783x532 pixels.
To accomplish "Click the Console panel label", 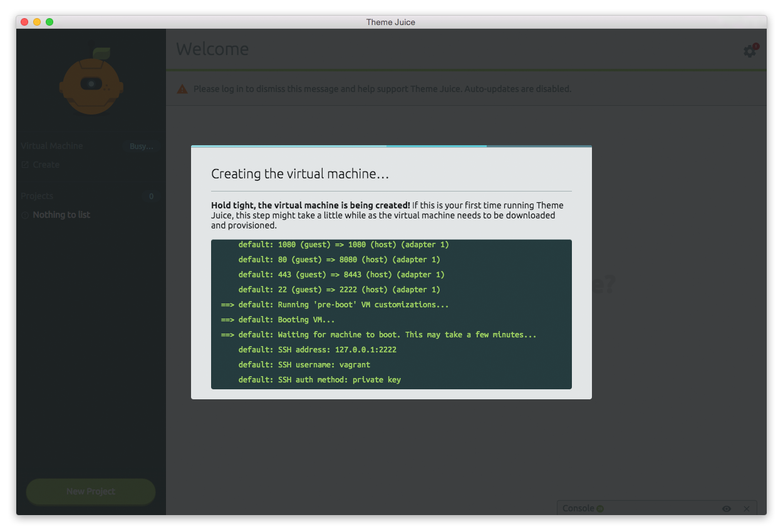I will click(578, 508).
